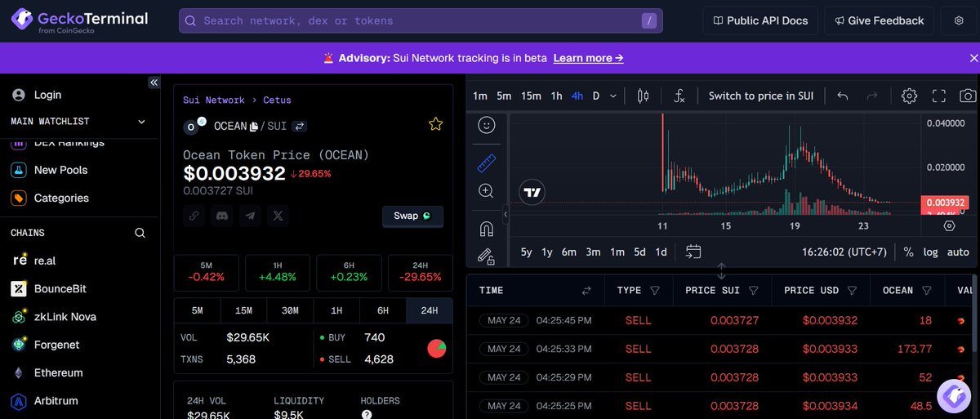Open chart settings gear
Image resolution: width=980 pixels, height=419 pixels.
909,96
